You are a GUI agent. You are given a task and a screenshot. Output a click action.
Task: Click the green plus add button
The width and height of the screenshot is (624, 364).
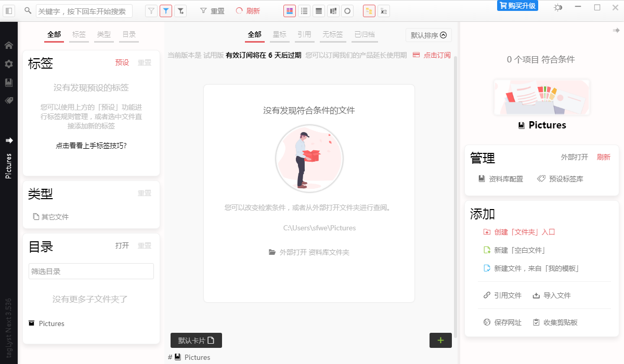[x=440, y=341]
